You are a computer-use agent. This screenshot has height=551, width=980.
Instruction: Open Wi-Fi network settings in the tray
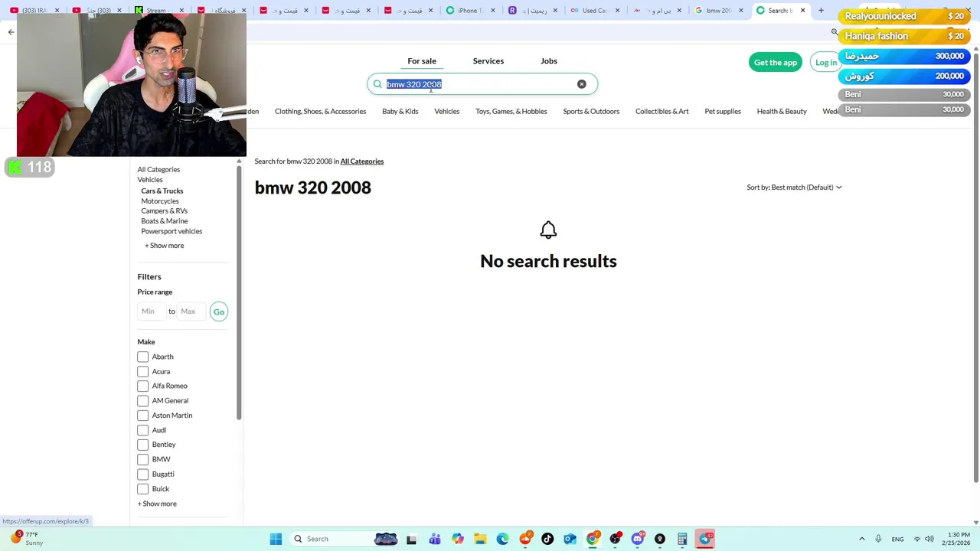(916, 539)
